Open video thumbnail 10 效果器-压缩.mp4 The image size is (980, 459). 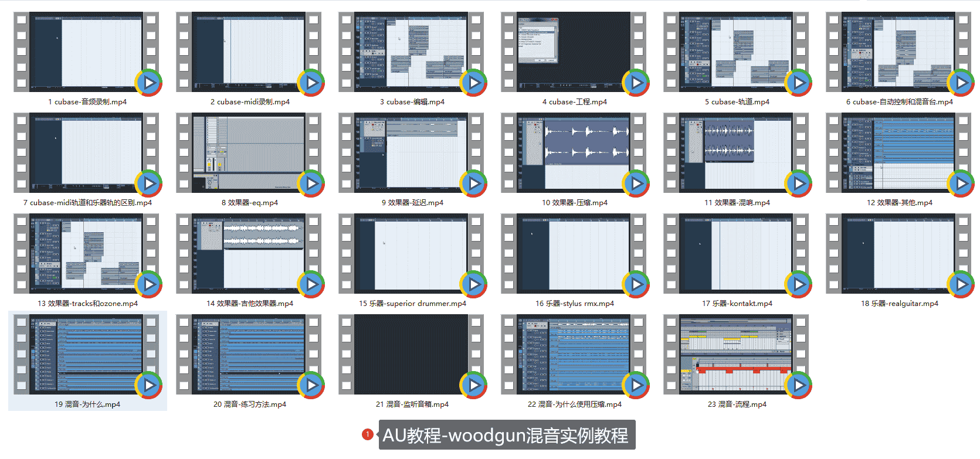(x=574, y=153)
